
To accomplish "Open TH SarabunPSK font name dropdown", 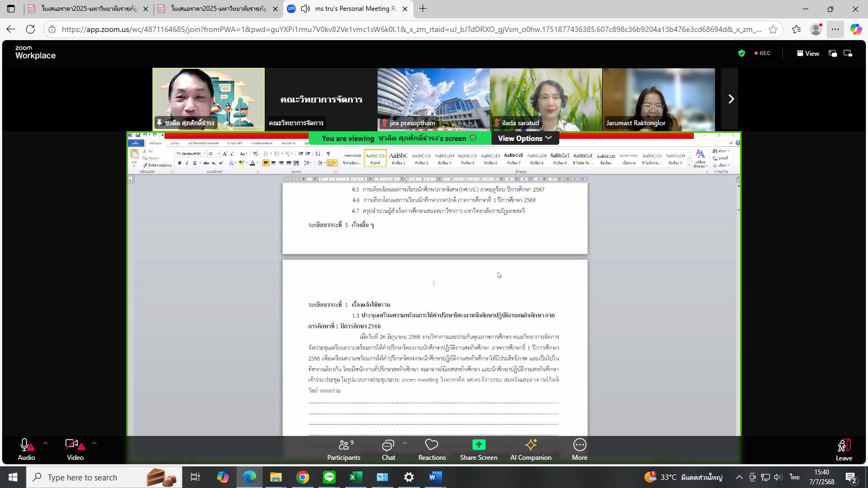I will point(206,153).
